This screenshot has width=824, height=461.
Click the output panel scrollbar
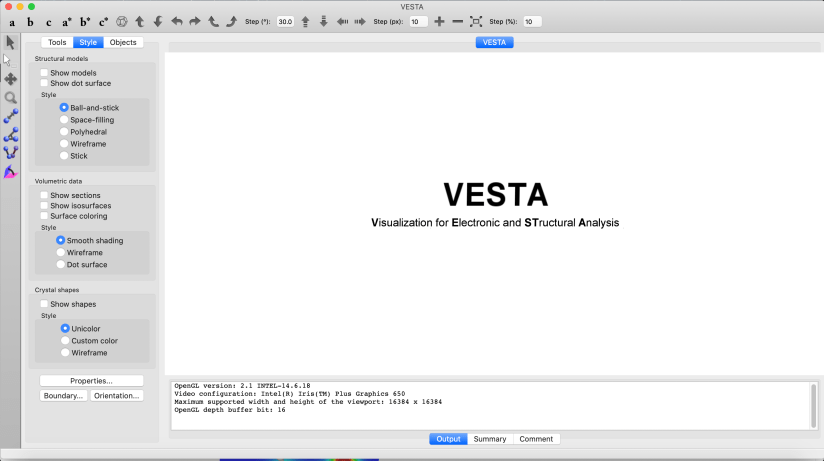pyautogui.click(x=813, y=405)
